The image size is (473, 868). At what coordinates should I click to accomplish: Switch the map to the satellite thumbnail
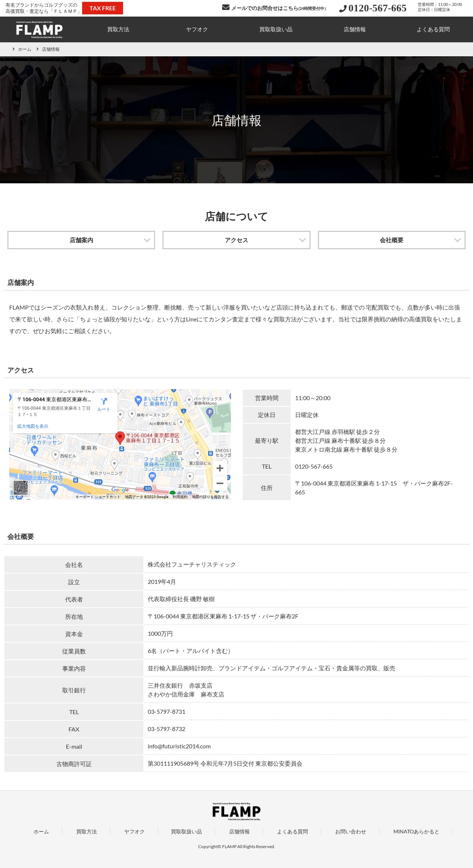[x=21, y=488]
